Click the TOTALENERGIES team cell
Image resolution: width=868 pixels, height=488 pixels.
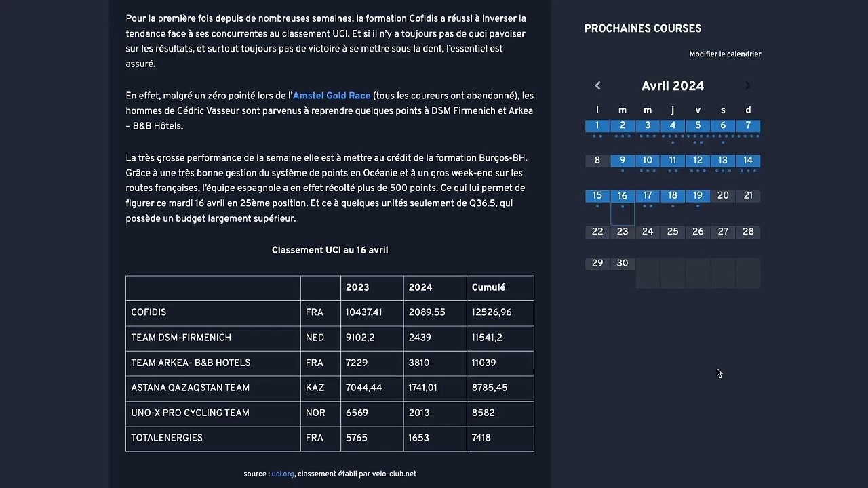[167, 438]
